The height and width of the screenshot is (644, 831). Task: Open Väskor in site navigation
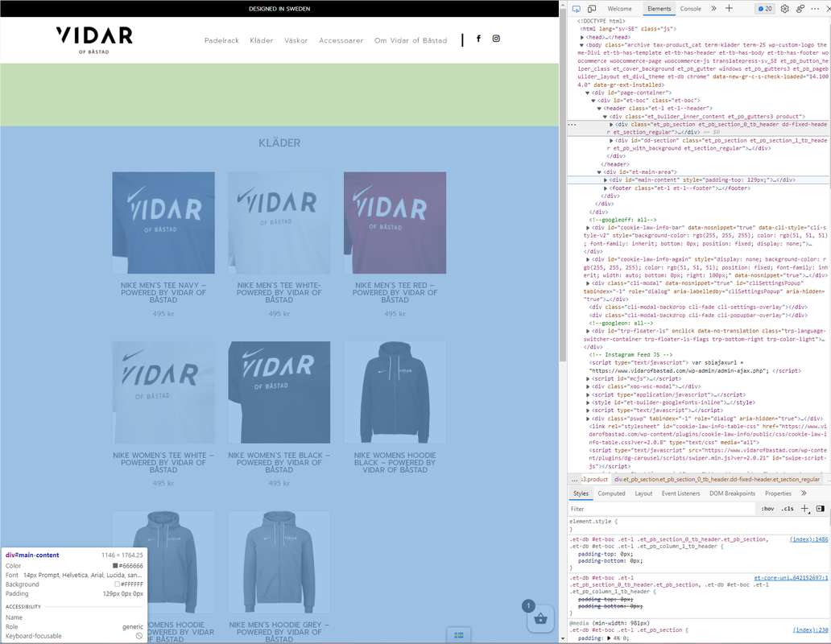[296, 40]
